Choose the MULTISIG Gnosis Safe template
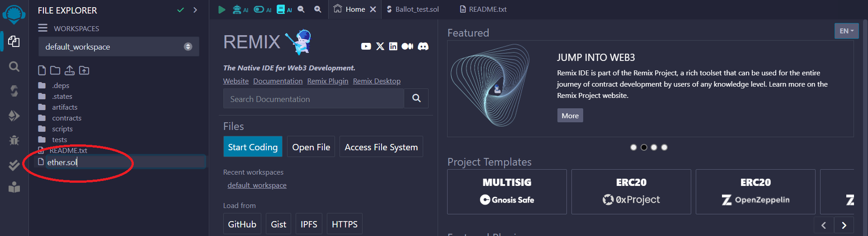This screenshot has height=236, width=868. [x=507, y=191]
